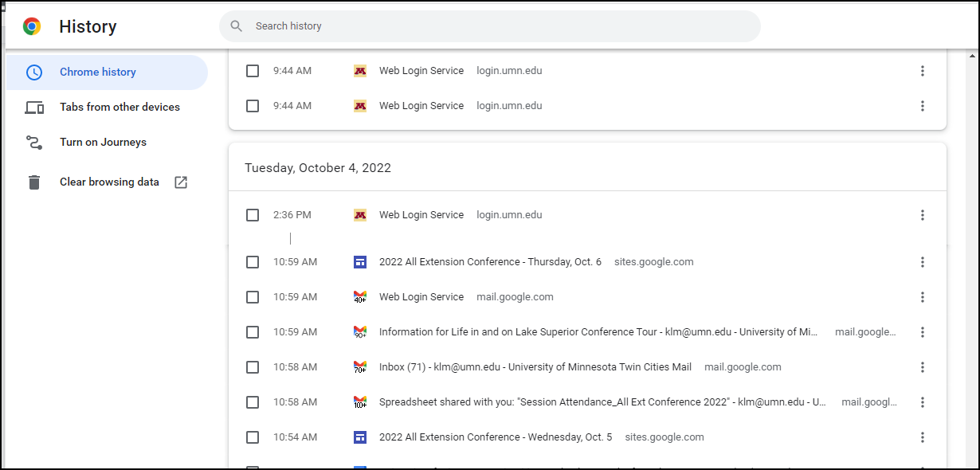The width and height of the screenshot is (980, 470).
Task: Click the Gmail favicon of the Spreadsheet shared with you entry
Action: [360, 402]
